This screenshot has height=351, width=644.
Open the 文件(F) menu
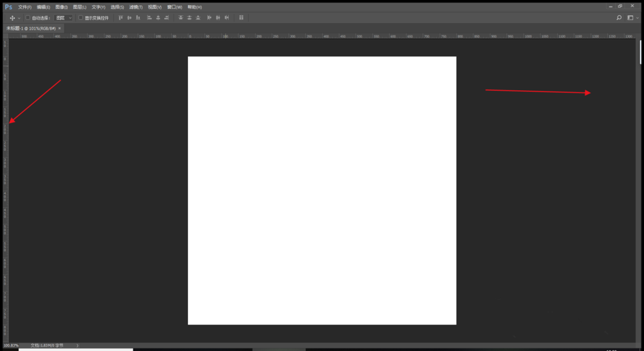click(24, 7)
